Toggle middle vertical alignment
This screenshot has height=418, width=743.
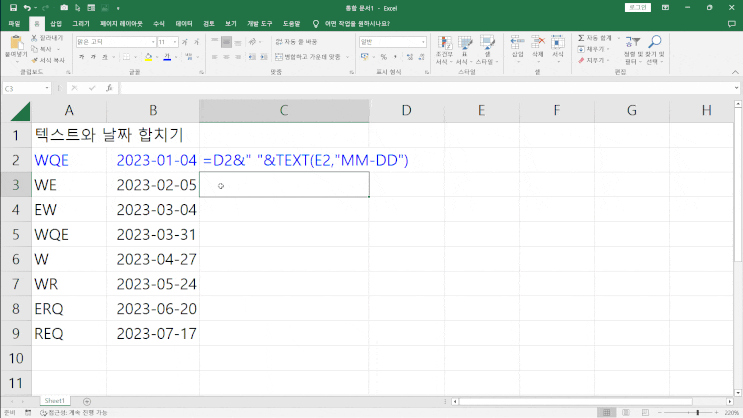[x=226, y=42]
